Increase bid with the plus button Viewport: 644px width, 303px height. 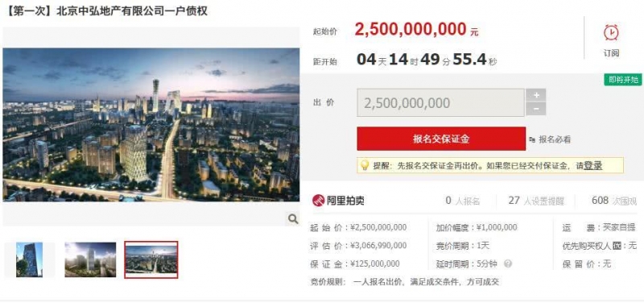(x=536, y=95)
